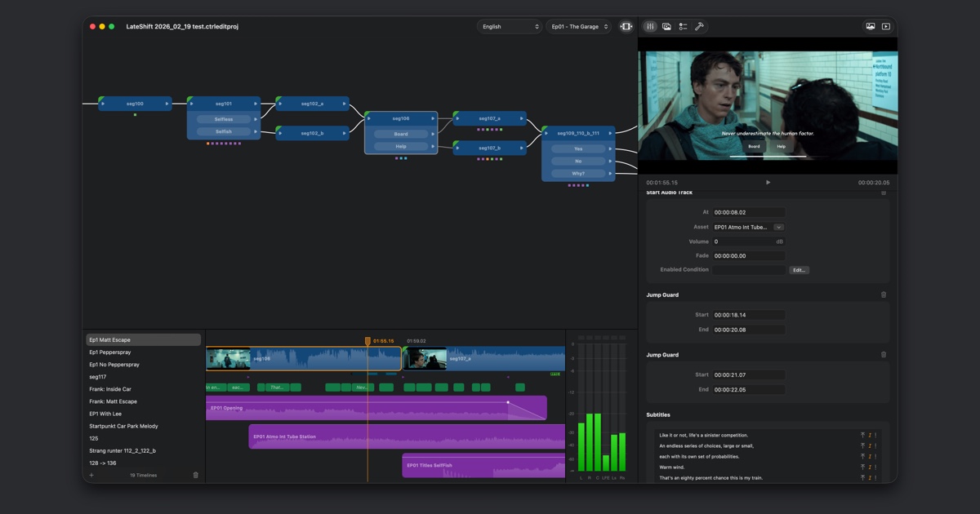980x514 pixels.
Task: Select the seg101 node header
Action: [224, 104]
